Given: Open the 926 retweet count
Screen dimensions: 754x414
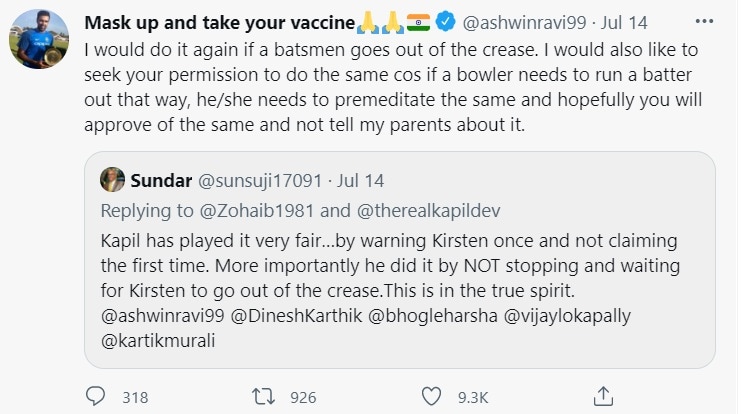Looking at the screenshot, I should tap(303, 398).
